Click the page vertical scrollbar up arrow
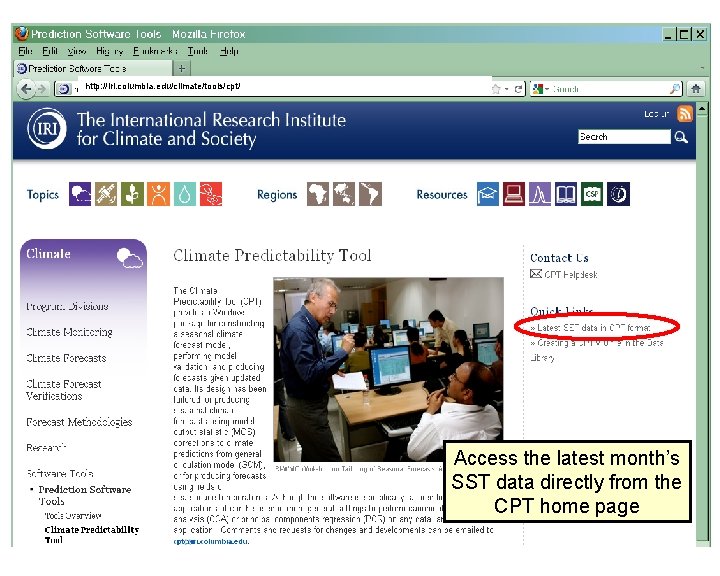The width and height of the screenshot is (720, 576). click(702, 109)
